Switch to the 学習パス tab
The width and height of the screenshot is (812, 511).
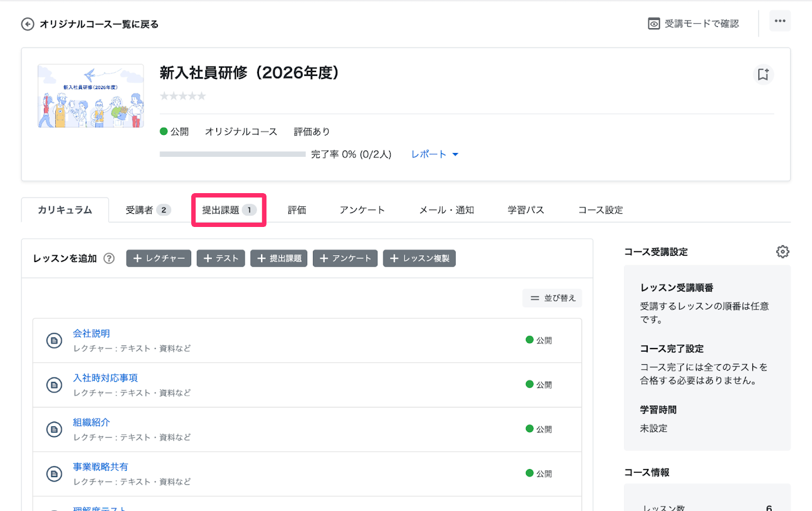pos(525,210)
